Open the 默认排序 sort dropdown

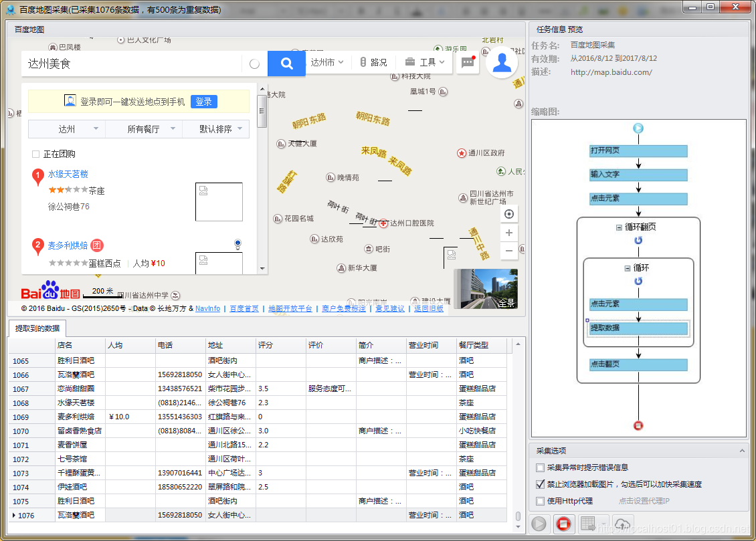216,129
